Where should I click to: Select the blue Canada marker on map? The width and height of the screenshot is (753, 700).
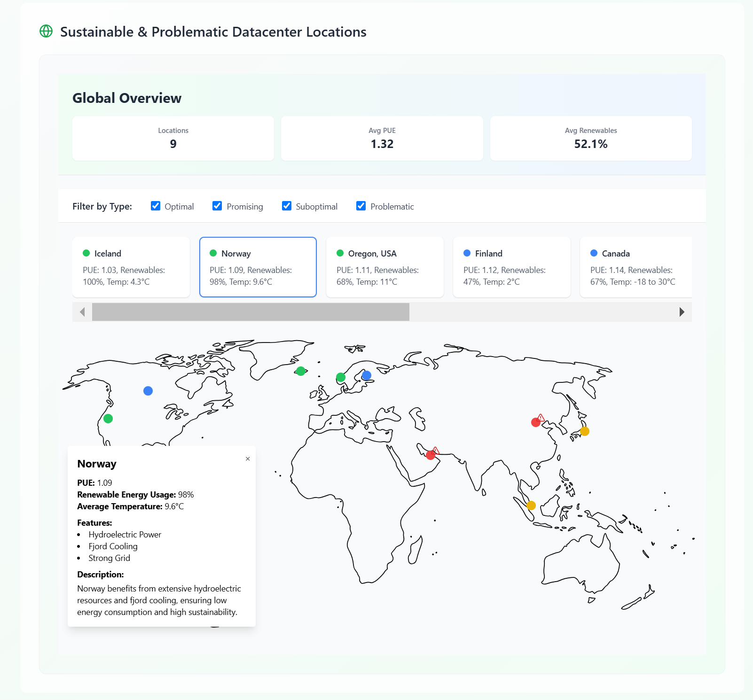tap(148, 391)
